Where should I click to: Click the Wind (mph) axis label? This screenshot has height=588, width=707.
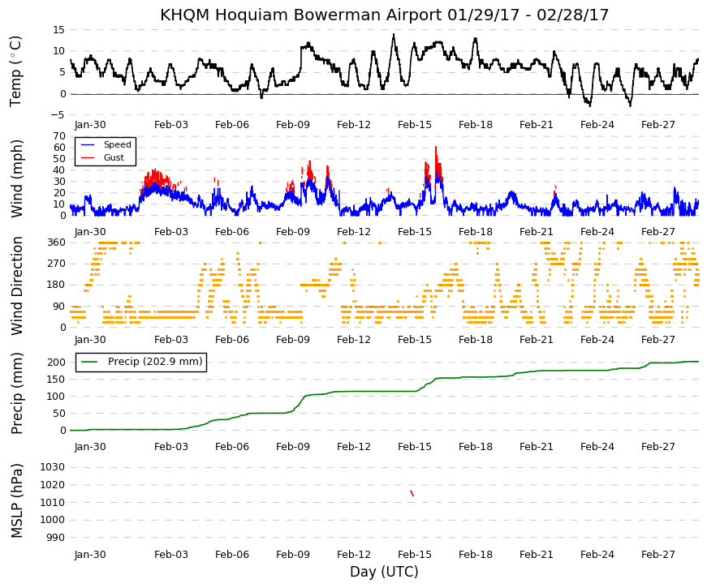click(16, 179)
